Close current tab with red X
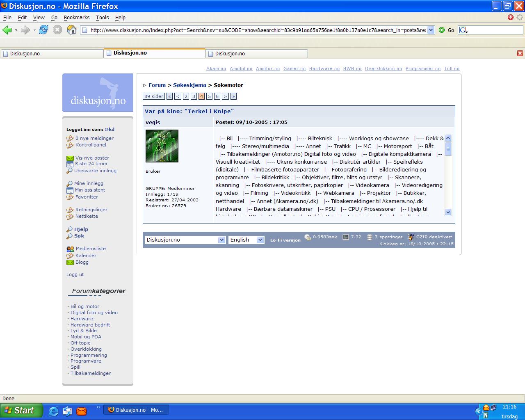The height and width of the screenshot is (420, 525). (x=520, y=53)
